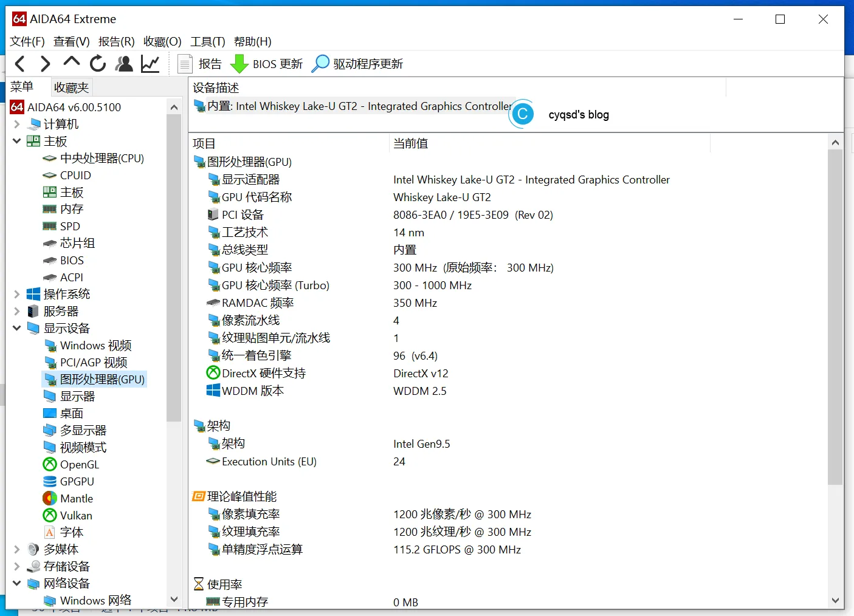
Task: Select the 视频模式 item
Action: point(75,447)
